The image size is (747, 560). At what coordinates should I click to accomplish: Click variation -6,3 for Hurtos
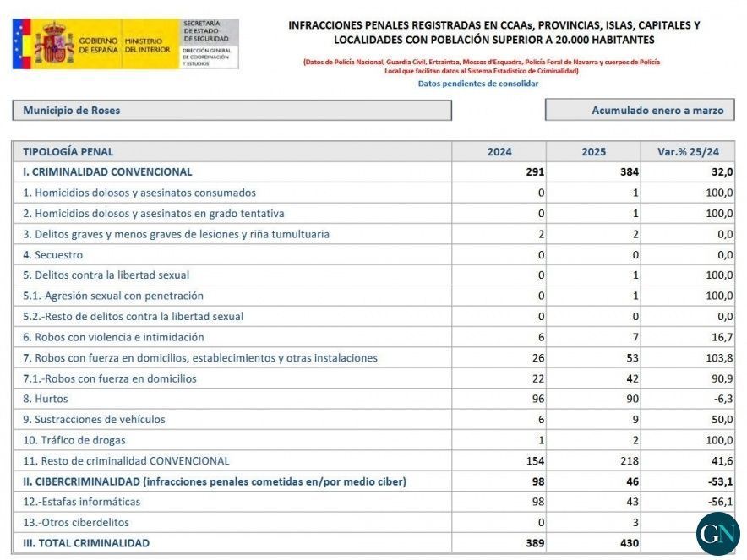point(723,399)
